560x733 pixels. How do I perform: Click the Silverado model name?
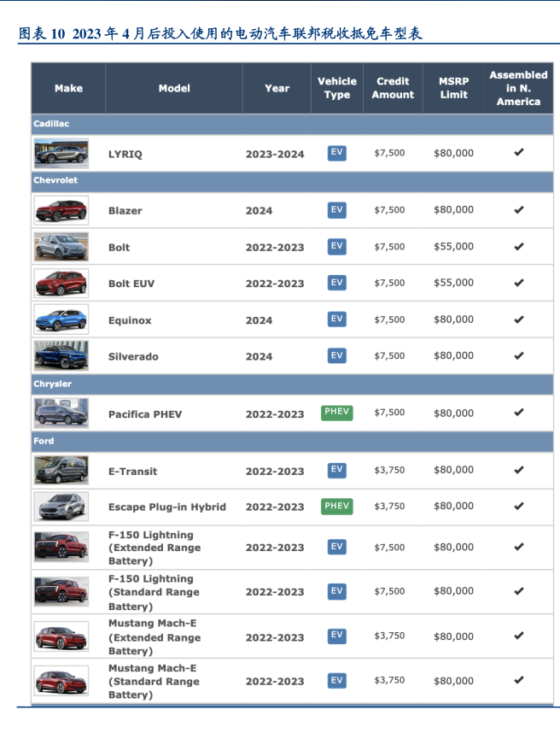133,357
